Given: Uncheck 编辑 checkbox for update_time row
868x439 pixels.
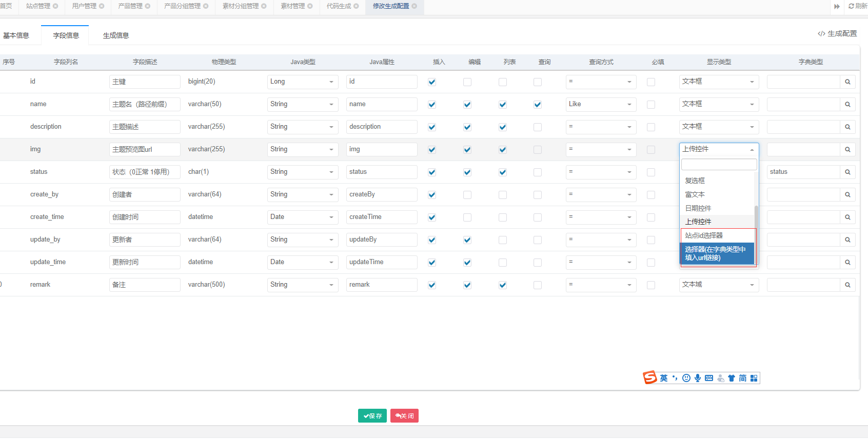Looking at the screenshot, I should point(467,263).
